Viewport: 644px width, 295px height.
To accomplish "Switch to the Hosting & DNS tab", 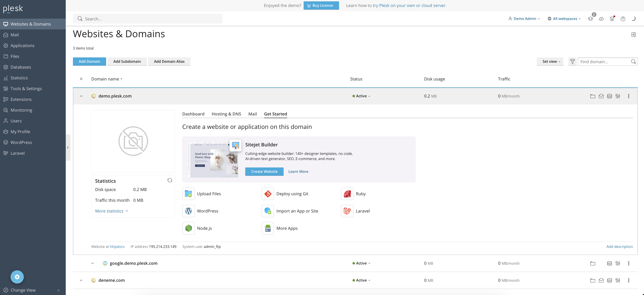I will tap(226, 114).
